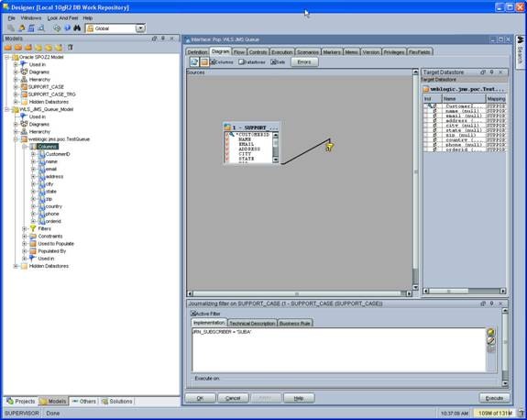Switch to the Models tab at bottom

pyautogui.click(x=54, y=401)
